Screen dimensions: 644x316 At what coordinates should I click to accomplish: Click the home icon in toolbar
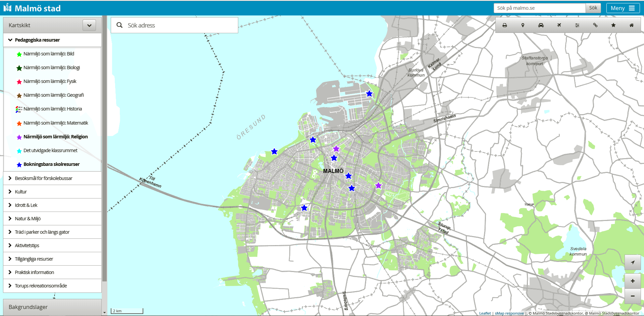(631, 25)
